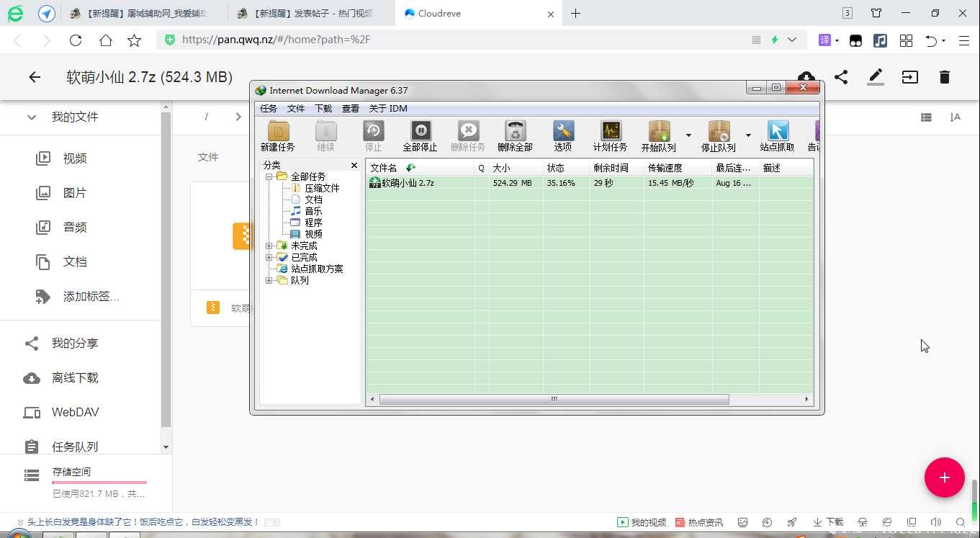Open the 开始队列 dropdown arrow
980x538 pixels.
pos(688,135)
